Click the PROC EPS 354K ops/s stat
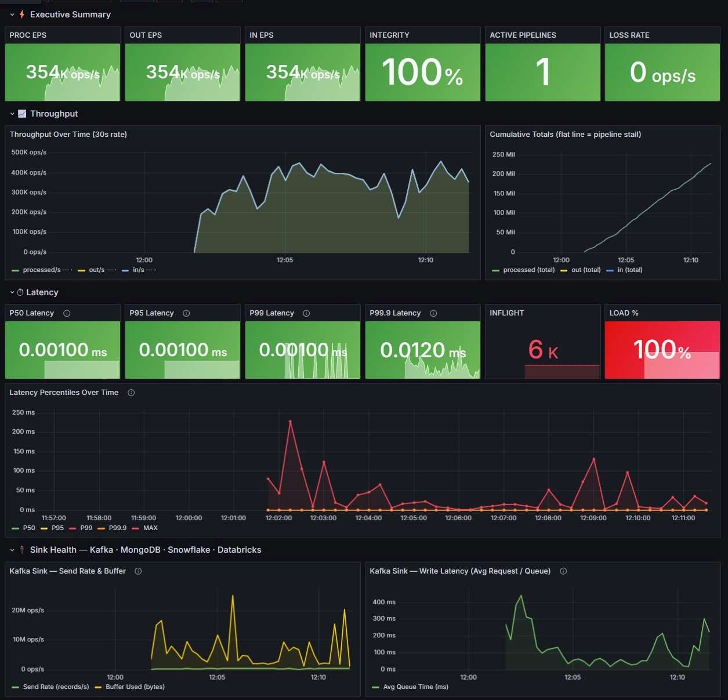The image size is (728, 700). 63,72
